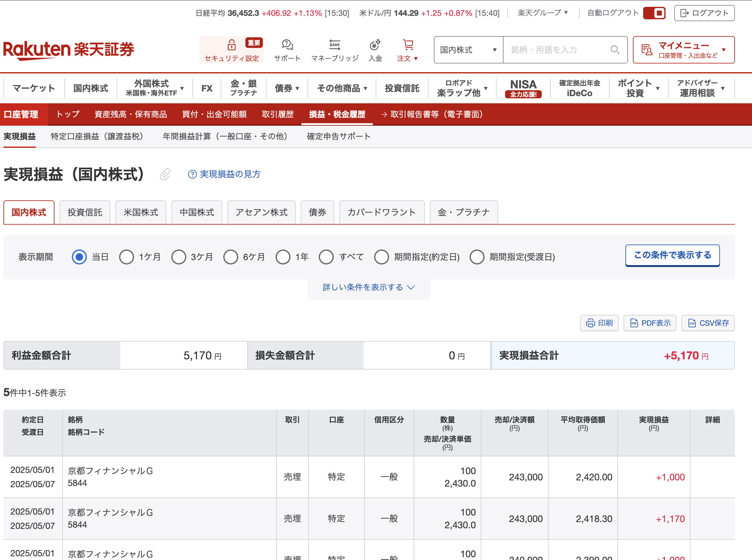This screenshot has height=560, width=752.
Task: Open the FX navigation item
Action: tap(207, 88)
